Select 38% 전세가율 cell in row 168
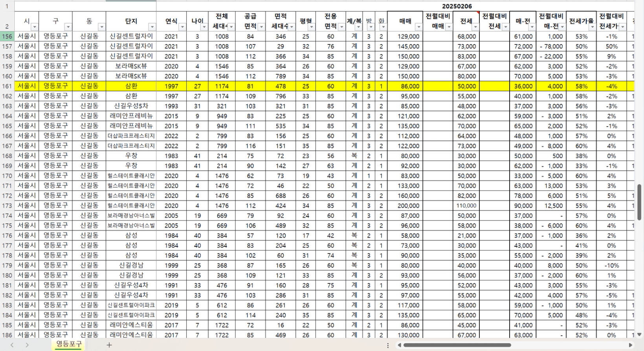This screenshot has height=351, width=644. point(582,156)
